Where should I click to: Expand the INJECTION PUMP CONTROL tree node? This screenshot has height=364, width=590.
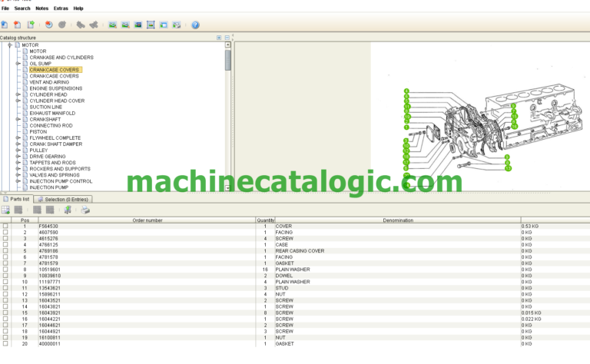[18, 181]
